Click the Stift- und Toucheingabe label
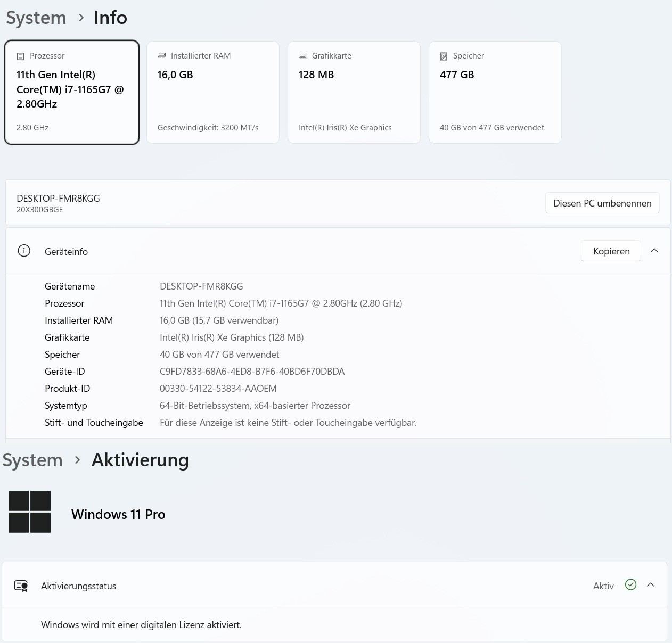The width and height of the screenshot is (672, 643). [94, 423]
